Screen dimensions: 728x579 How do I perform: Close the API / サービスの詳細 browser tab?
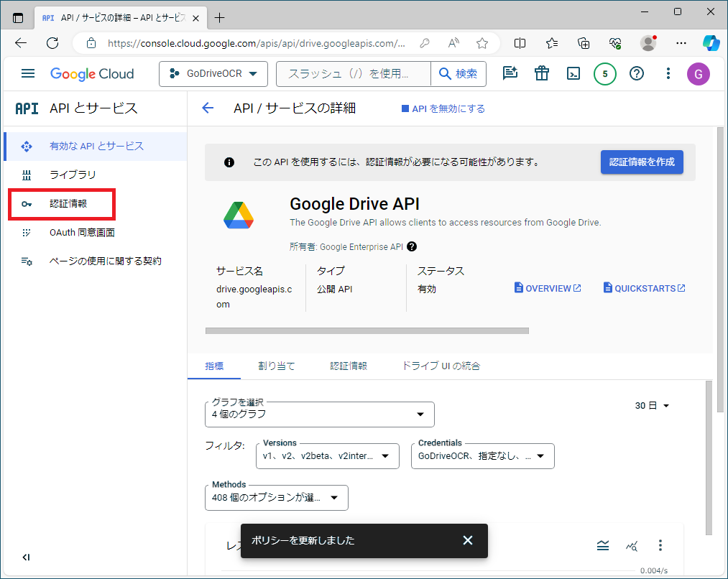tap(196, 18)
